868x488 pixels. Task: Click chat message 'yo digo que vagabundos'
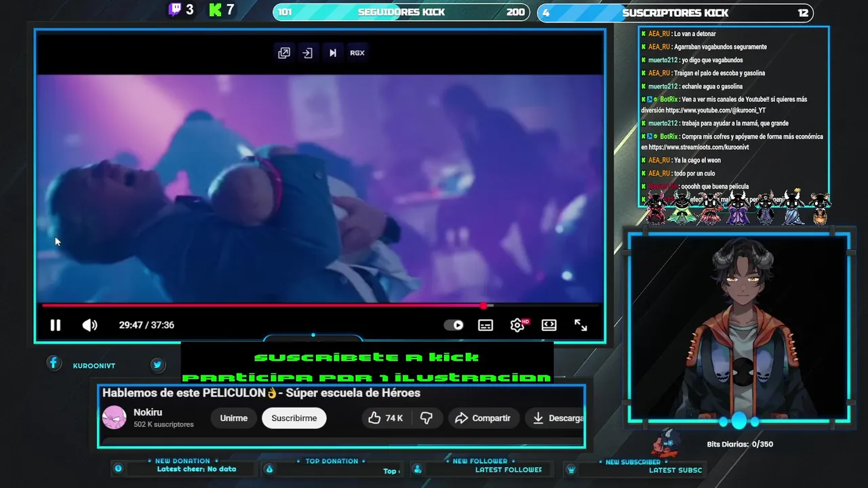(x=712, y=60)
